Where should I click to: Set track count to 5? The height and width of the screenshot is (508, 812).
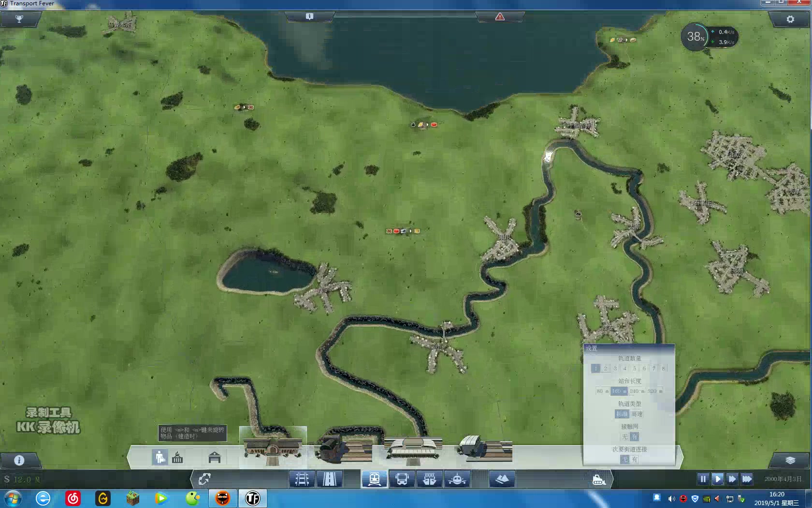(635, 368)
